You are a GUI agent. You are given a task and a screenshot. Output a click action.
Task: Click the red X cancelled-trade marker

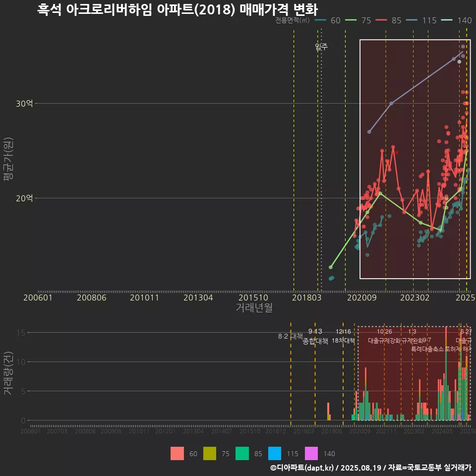(397, 153)
